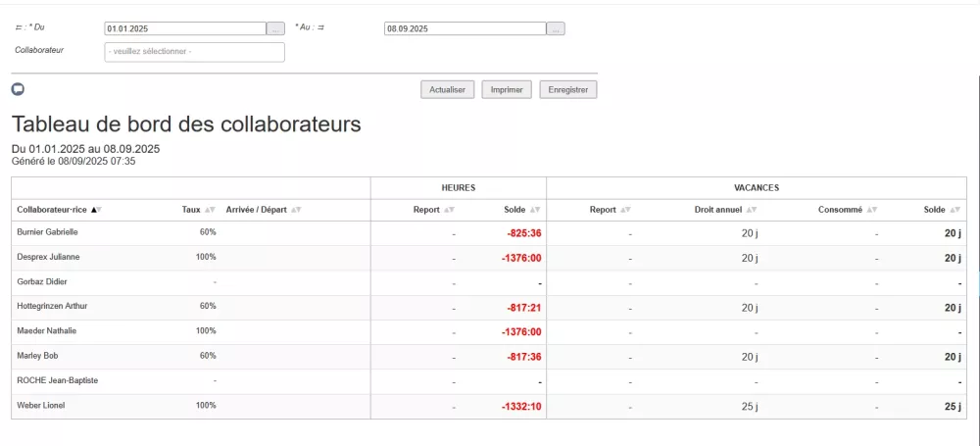
Task: Open date picker for the Au field
Action: point(556,28)
